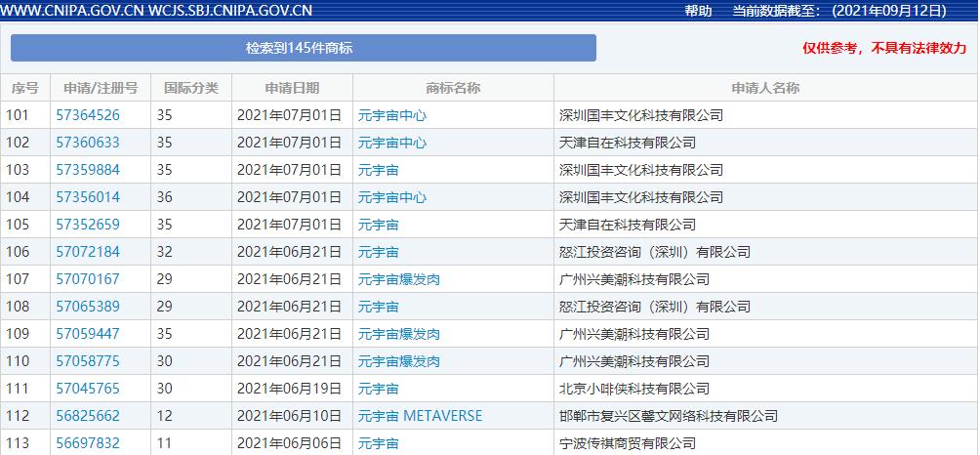Click the 检索到145件商标 result bar
The width and height of the screenshot is (980, 455).
[304, 48]
